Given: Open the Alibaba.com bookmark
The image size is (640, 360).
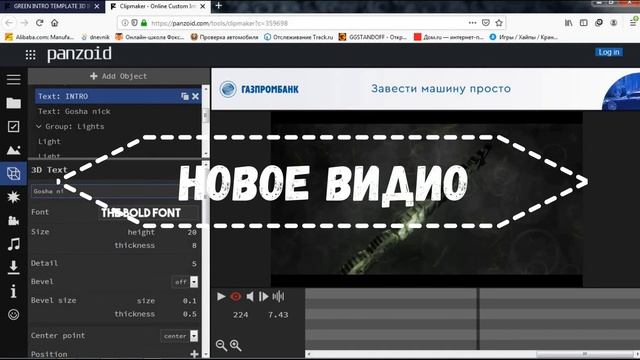Looking at the screenshot, I should 40,37.
